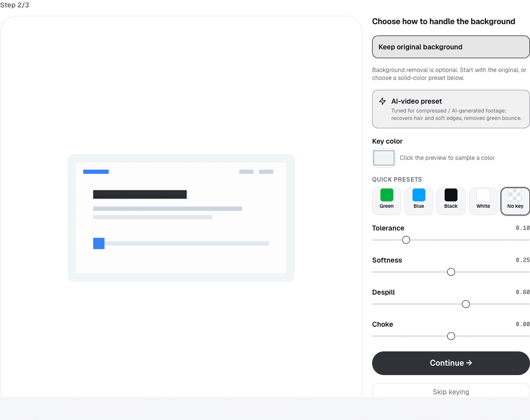Choose the No key checkerboard preset

click(515, 201)
